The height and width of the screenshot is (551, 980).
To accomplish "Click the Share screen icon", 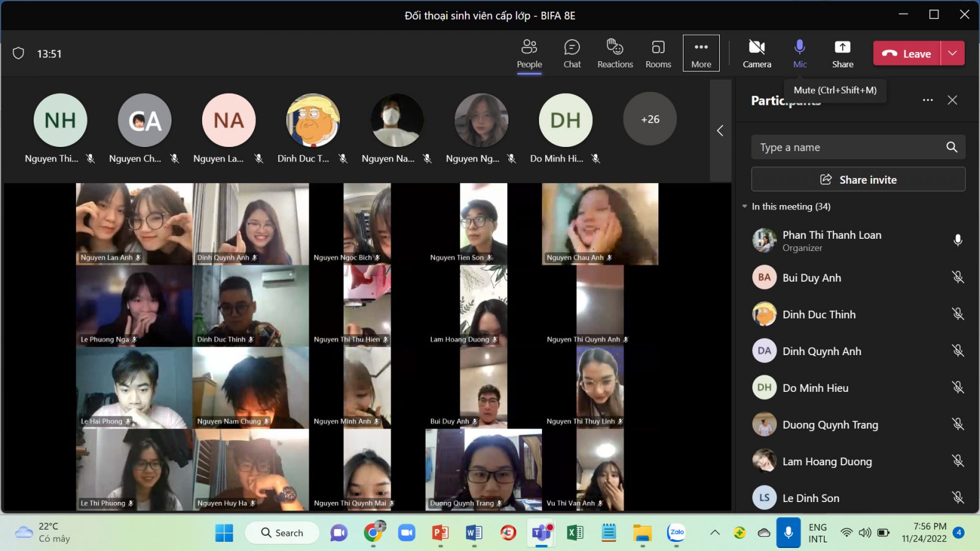I will point(842,54).
